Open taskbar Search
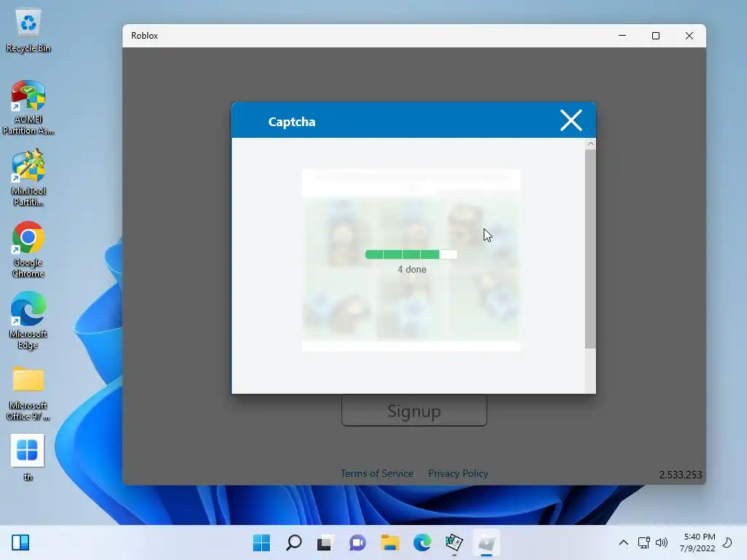This screenshot has width=747, height=560. tap(293, 542)
